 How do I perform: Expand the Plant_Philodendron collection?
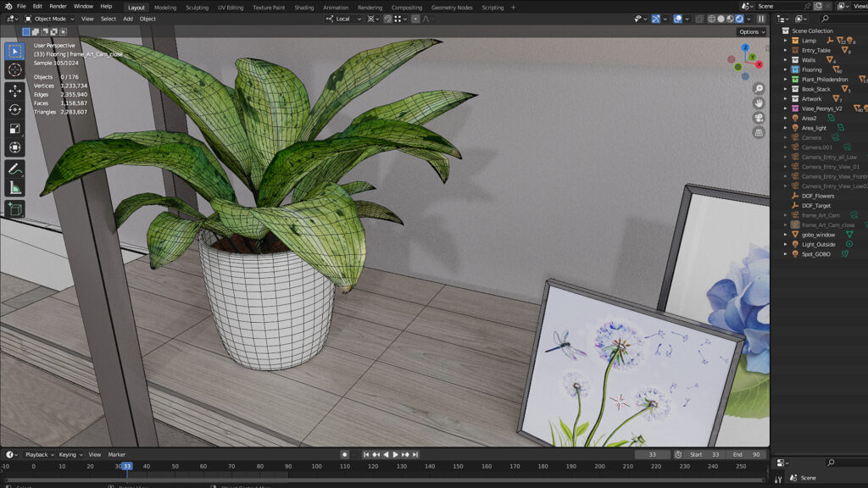[x=786, y=80]
